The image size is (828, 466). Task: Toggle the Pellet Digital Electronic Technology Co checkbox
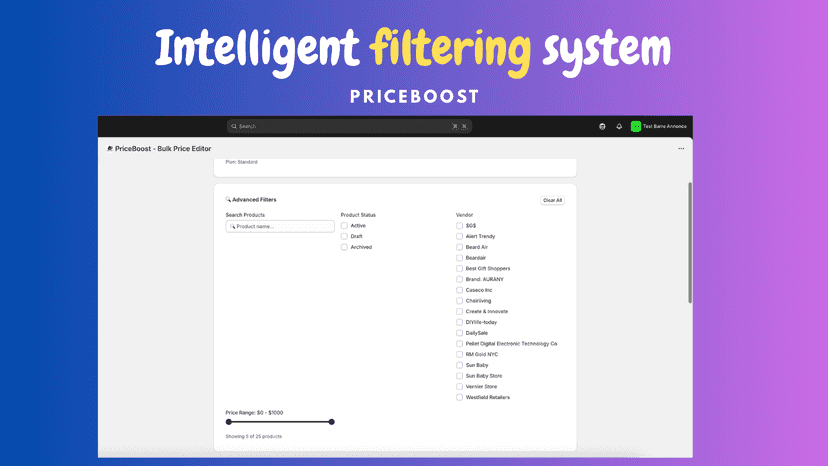coord(459,344)
